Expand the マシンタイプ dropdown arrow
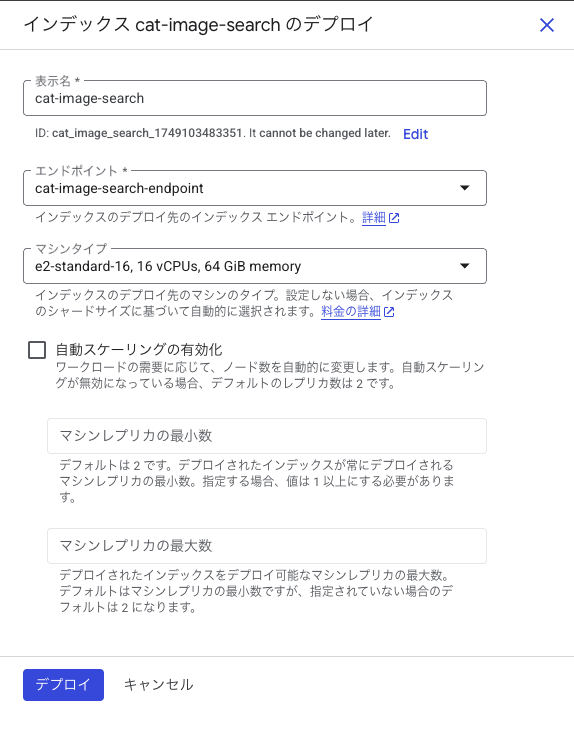This screenshot has height=736, width=574. pos(465,266)
